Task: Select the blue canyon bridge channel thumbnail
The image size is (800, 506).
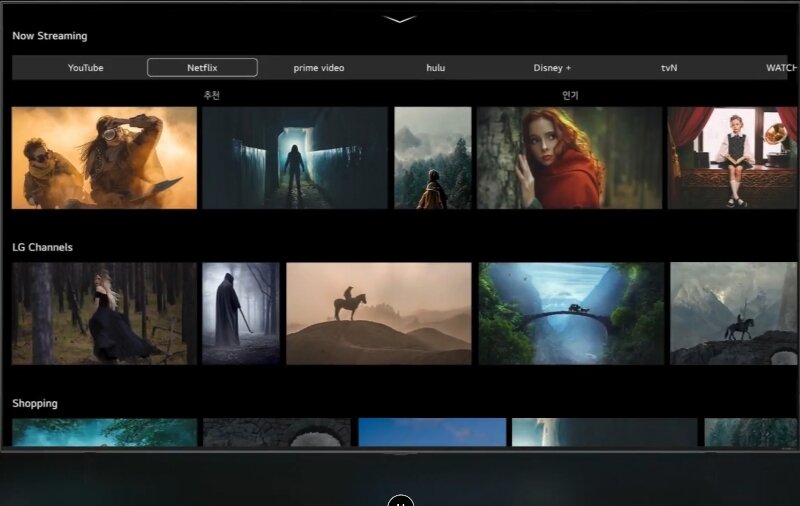Action: (571, 314)
